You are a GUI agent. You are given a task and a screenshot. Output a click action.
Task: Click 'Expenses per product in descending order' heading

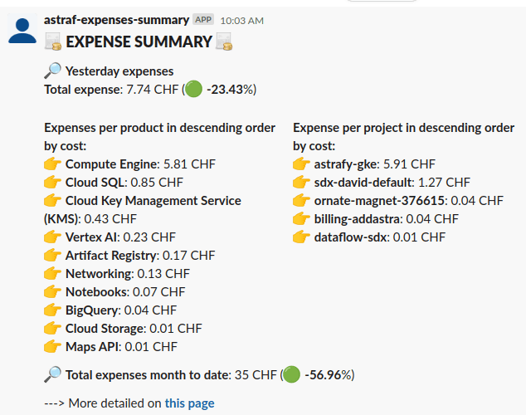[x=159, y=137]
